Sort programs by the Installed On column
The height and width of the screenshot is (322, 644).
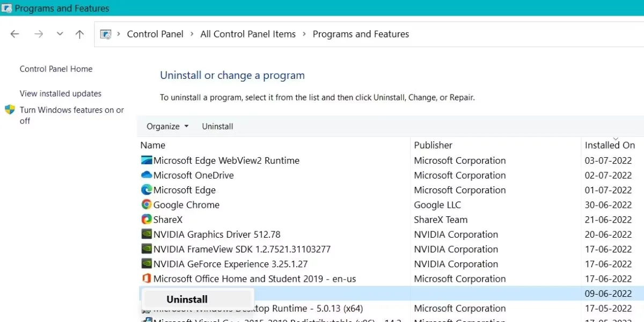[x=610, y=145]
